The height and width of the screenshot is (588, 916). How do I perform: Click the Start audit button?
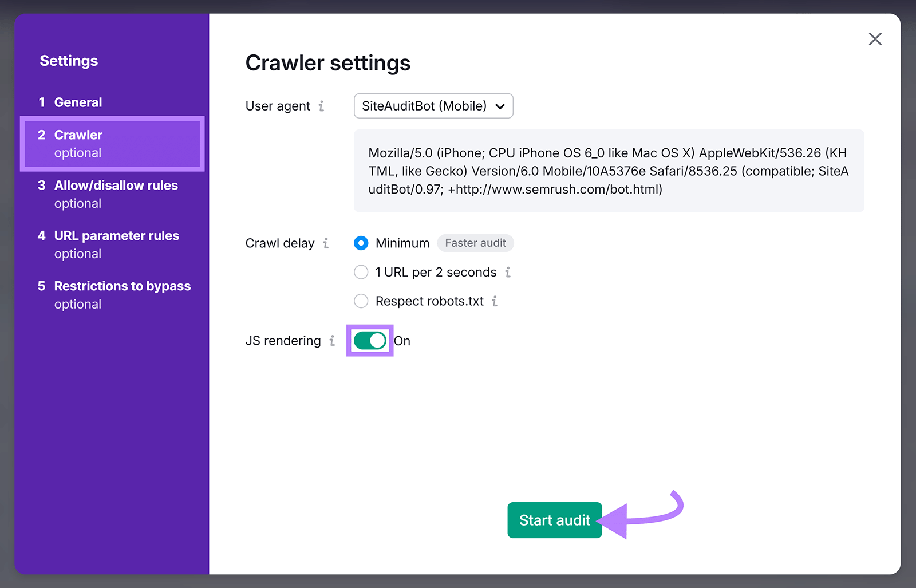click(x=554, y=520)
